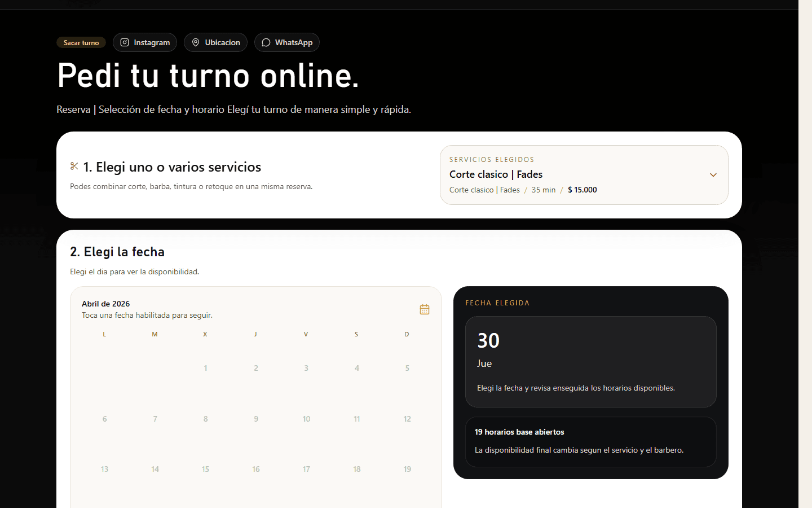Click the scissors icon beside the services heading
This screenshot has height=508, width=812.
pyautogui.click(x=74, y=166)
